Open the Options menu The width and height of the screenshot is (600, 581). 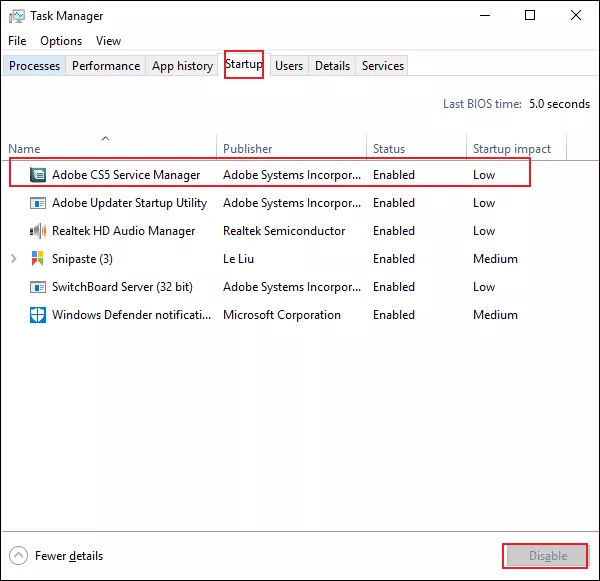[61, 41]
